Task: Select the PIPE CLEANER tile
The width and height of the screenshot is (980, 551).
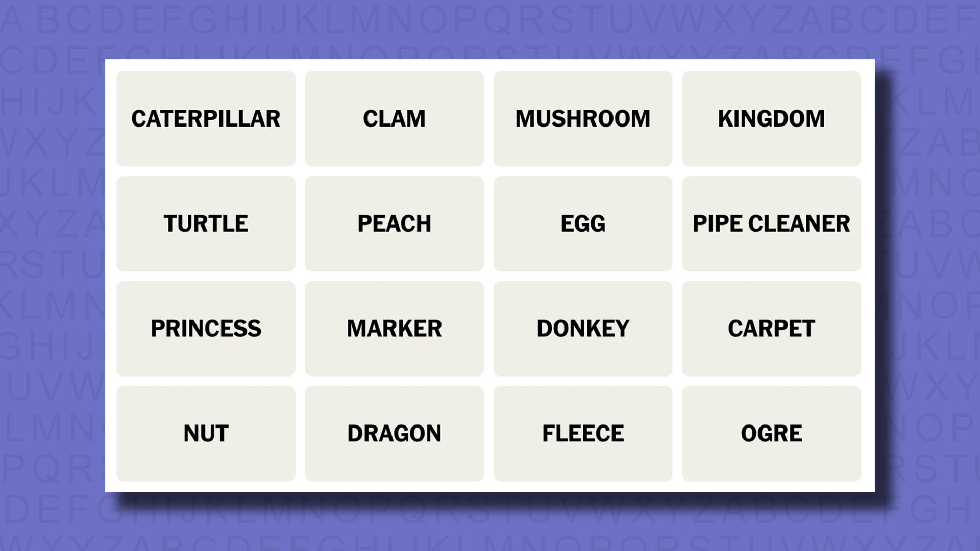Action: (771, 222)
